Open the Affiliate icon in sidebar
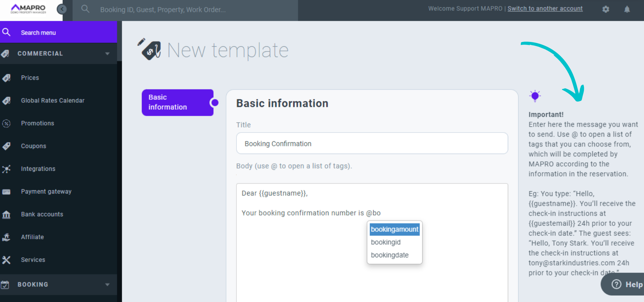 [7, 237]
